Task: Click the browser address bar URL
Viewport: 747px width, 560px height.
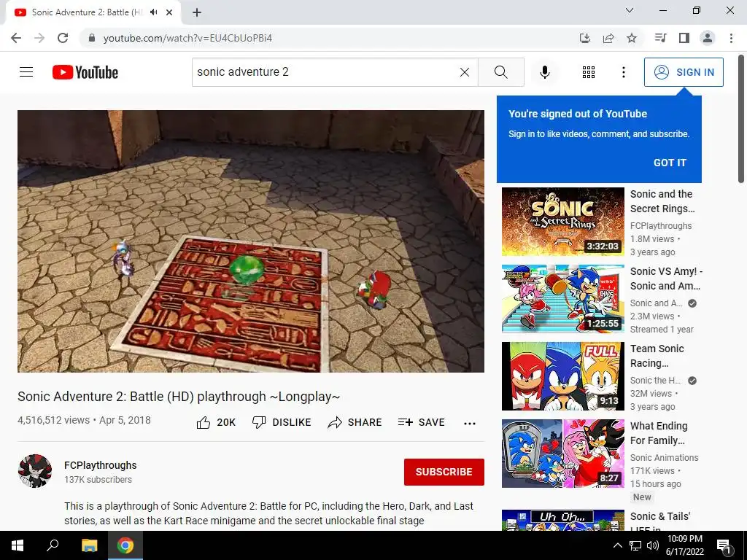Action: tap(187, 38)
